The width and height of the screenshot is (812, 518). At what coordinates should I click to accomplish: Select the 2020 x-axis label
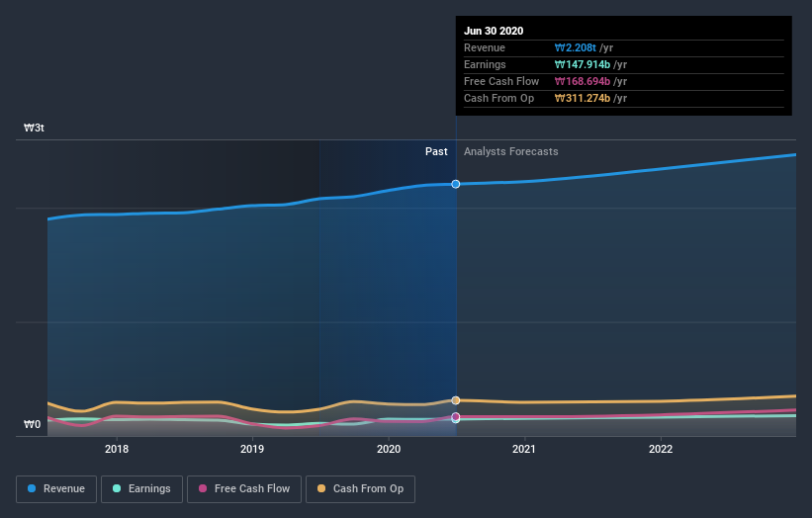click(x=389, y=449)
